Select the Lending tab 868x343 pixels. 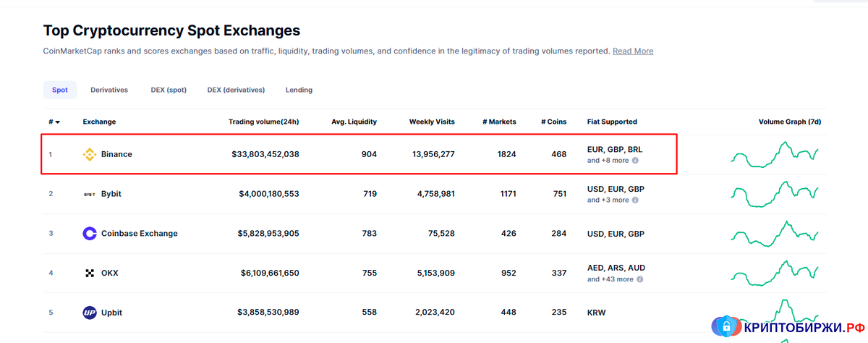tap(299, 90)
